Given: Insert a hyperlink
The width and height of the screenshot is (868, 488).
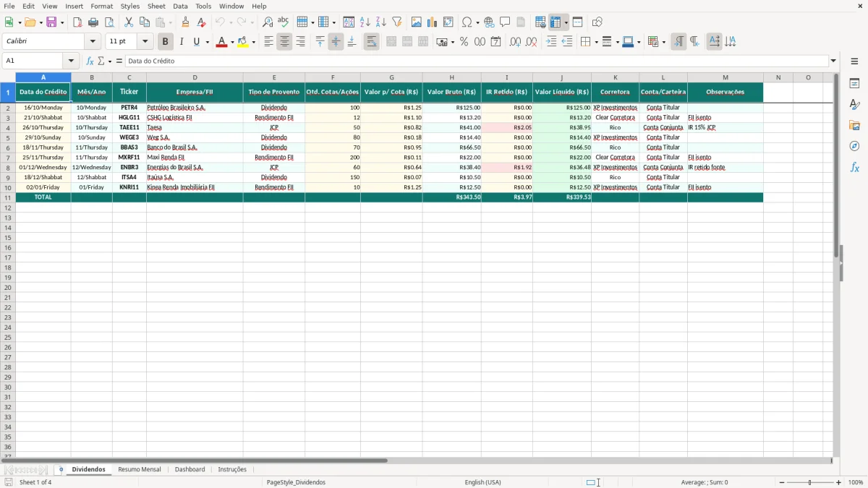Looking at the screenshot, I should (x=489, y=22).
